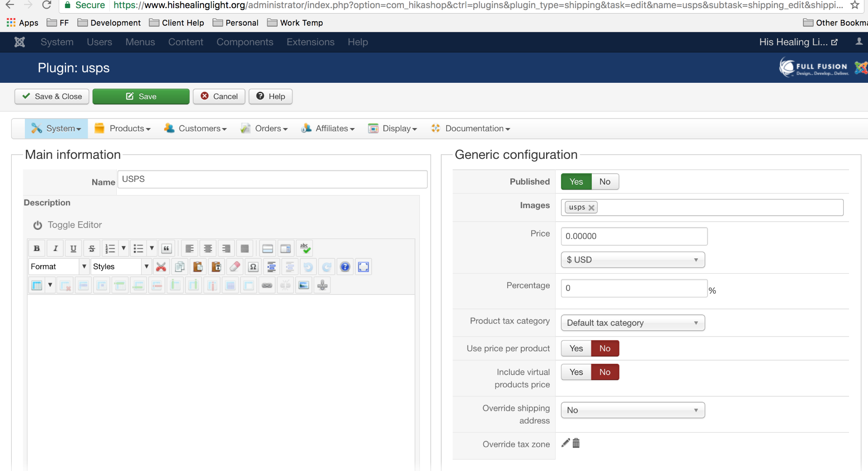Remove the usps image tag

tap(591, 208)
